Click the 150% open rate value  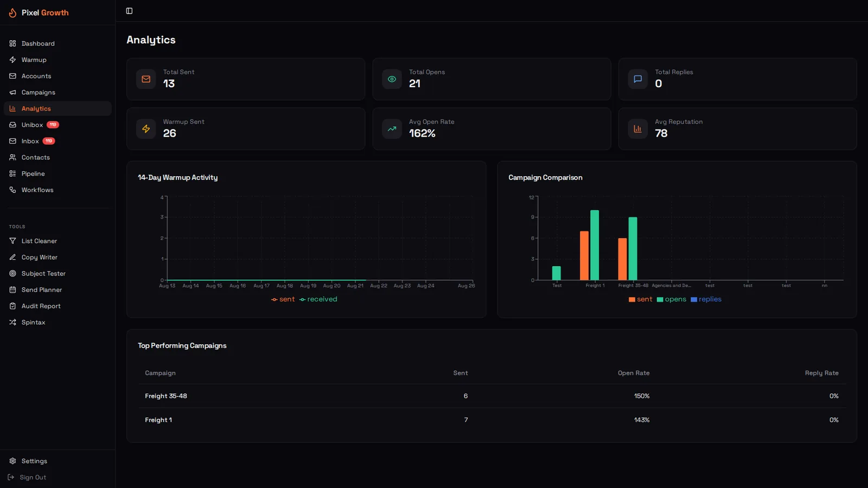point(642,396)
